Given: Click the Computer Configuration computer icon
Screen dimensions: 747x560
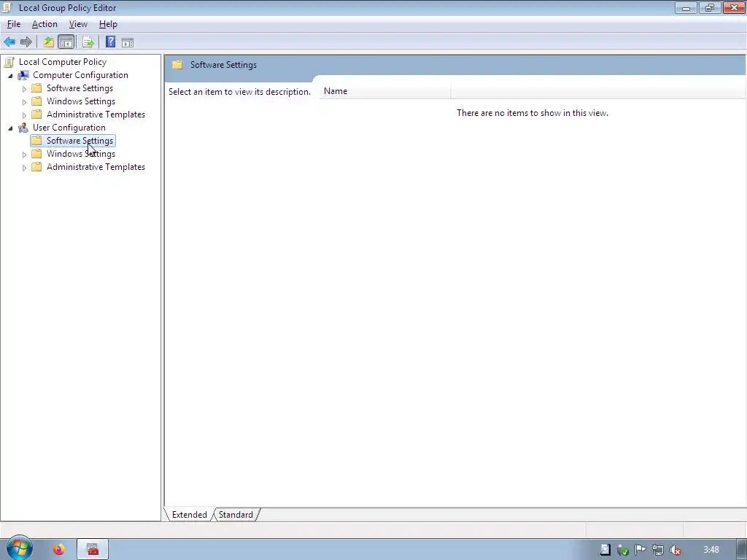Looking at the screenshot, I should tap(23, 75).
